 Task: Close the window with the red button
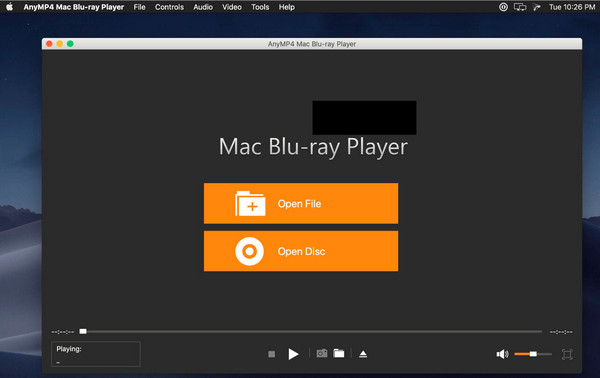[x=49, y=44]
